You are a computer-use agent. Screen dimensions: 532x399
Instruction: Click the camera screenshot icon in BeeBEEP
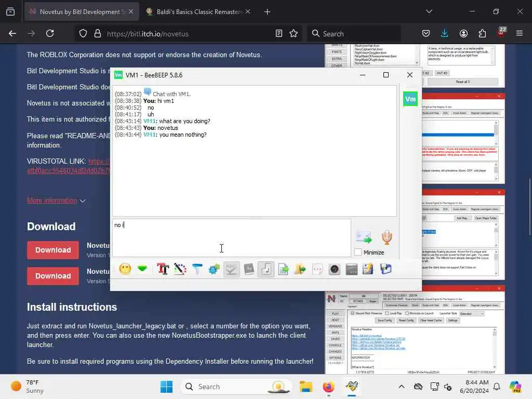(x=335, y=270)
